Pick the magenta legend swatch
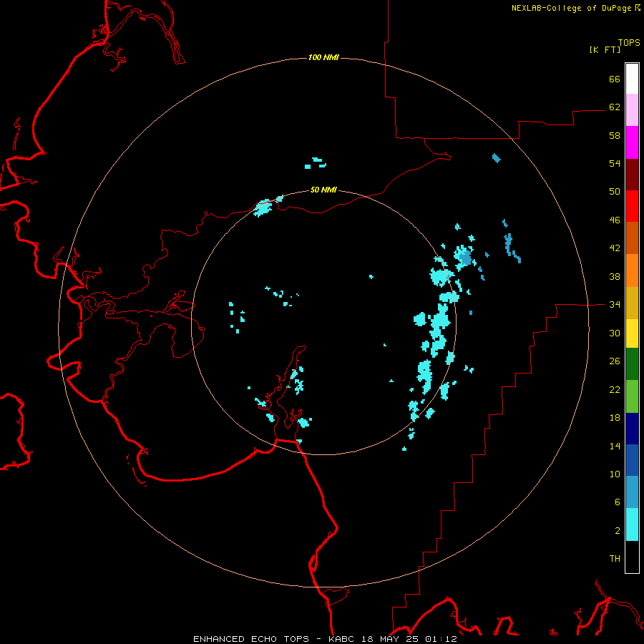This screenshot has width=644, height=644. coord(632,142)
